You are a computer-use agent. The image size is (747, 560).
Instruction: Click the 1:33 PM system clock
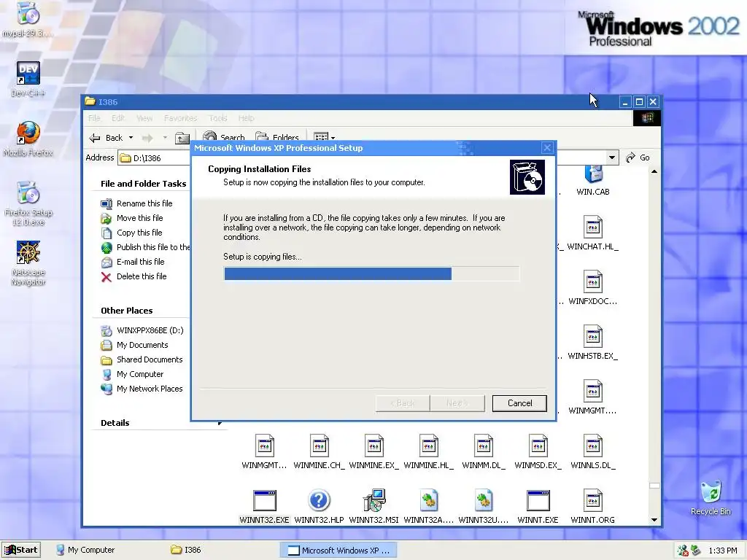(x=723, y=551)
